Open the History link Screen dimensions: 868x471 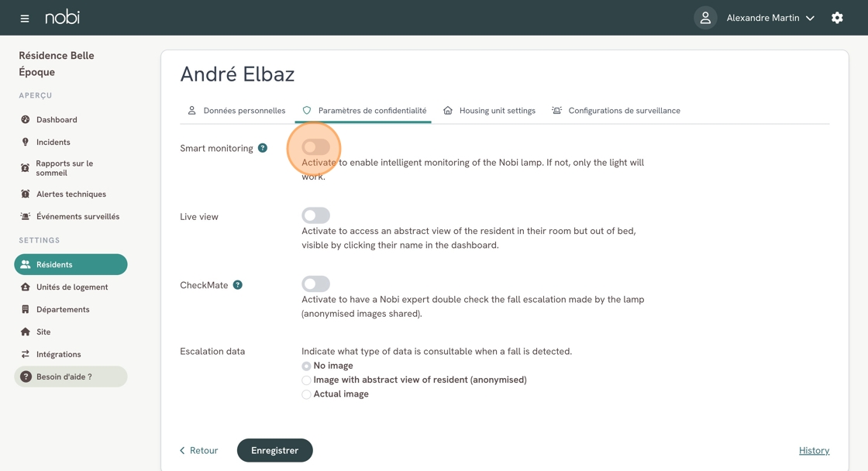814,450
